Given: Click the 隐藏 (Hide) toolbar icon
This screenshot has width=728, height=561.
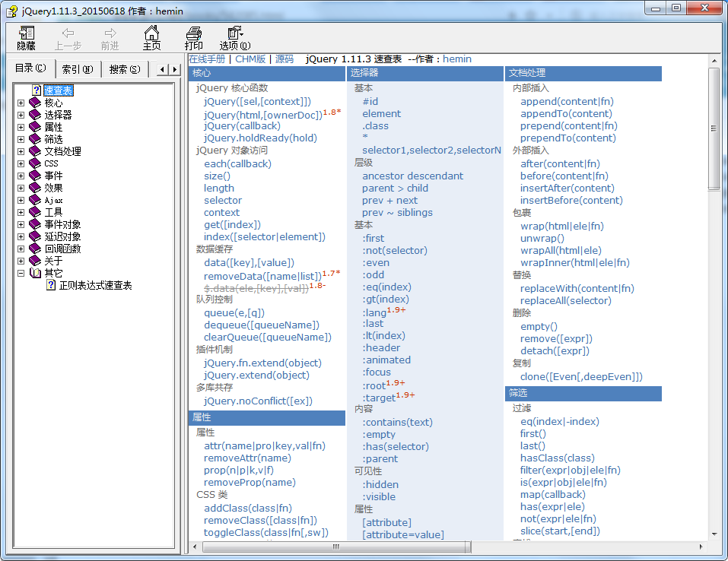Looking at the screenshot, I should [x=25, y=36].
